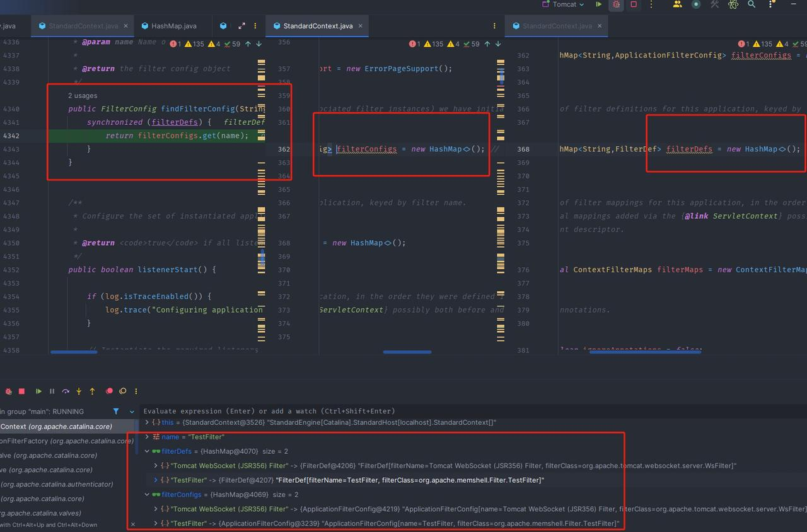Click the Debug bug icon in top toolbar
807x532 pixels.
[x=616, y=4]
